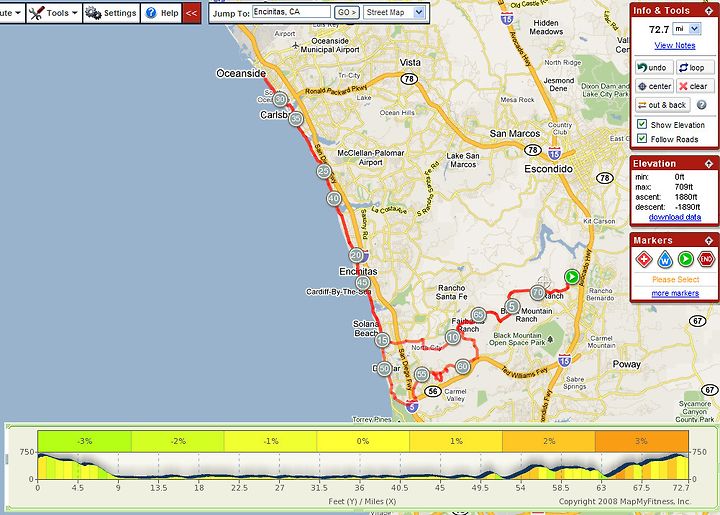Select the red END marker icon
This screenshot has width=720, height=515.
[706, 259]
